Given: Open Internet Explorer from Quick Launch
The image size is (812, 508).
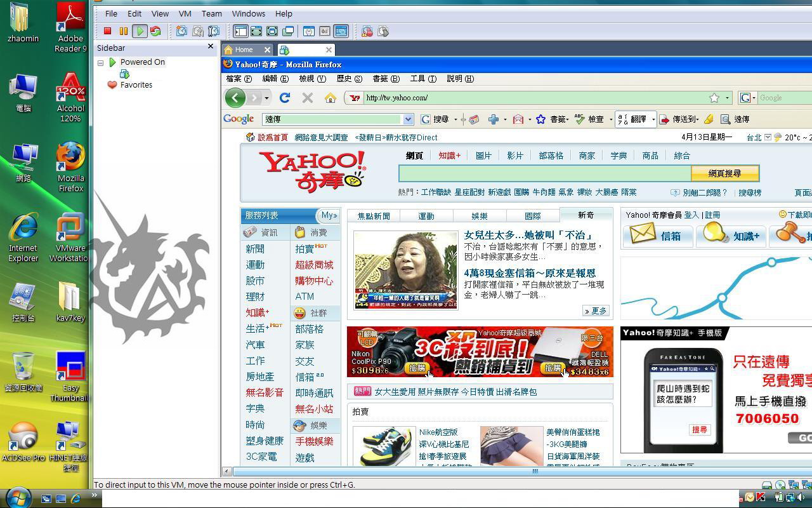Looking at the screenshot, I should point(77,498).
